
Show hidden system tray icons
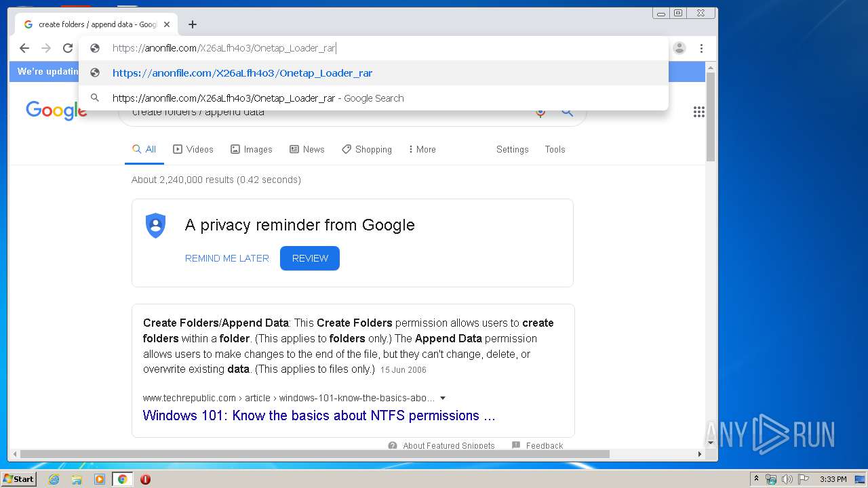coord(756,479)
